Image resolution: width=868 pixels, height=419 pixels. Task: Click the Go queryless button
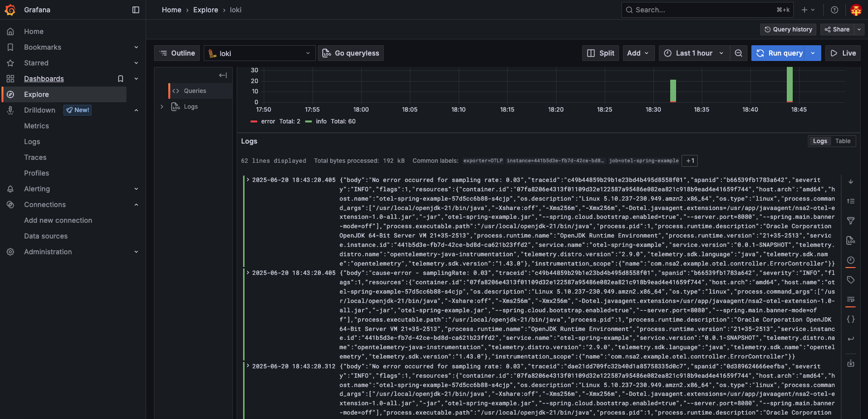(351, 53)
